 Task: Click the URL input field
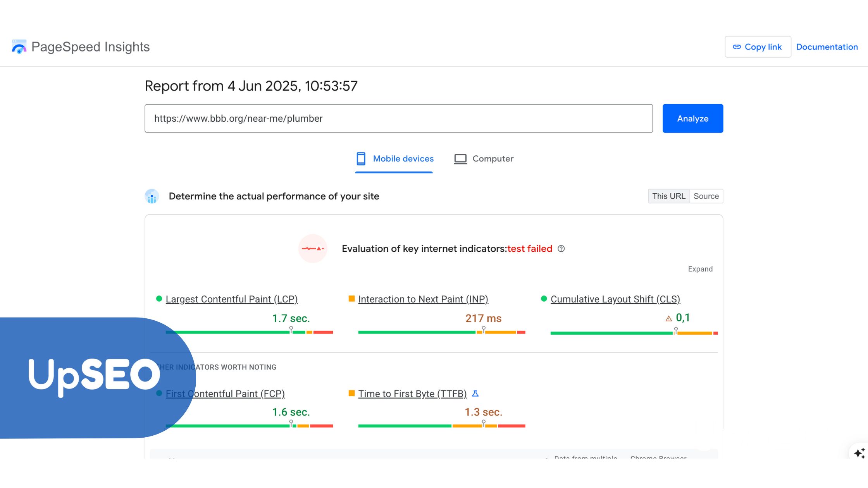click(399, 119)
